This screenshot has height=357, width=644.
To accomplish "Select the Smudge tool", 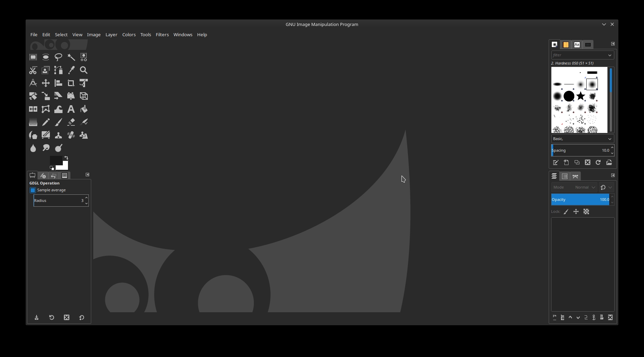I will [46, 148].
